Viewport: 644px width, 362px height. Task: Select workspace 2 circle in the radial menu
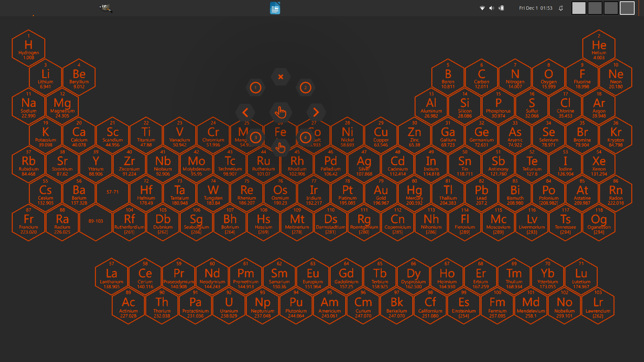[305, 88]
